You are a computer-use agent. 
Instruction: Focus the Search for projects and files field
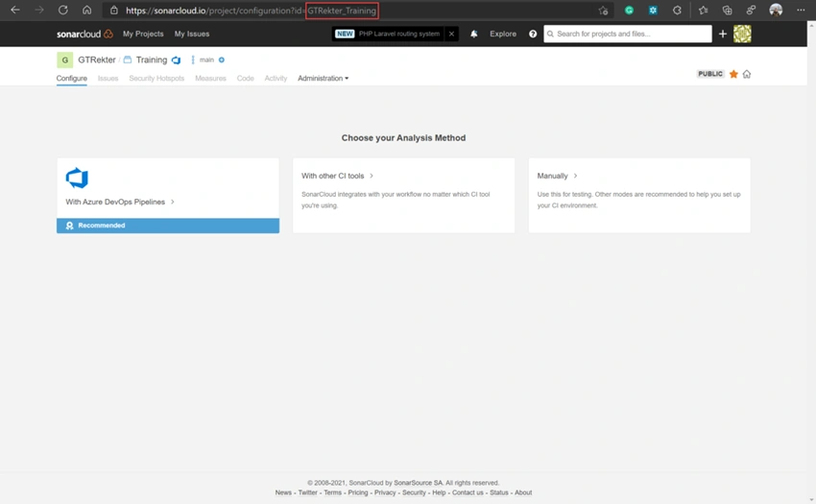(x=628, y=34)
